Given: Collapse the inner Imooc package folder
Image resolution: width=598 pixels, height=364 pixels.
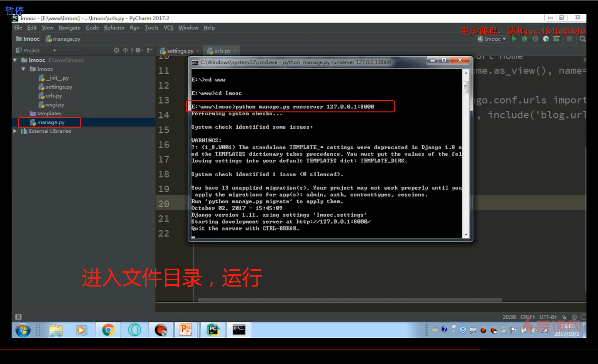Looking at the screenshot, I should tap(23, 69).
